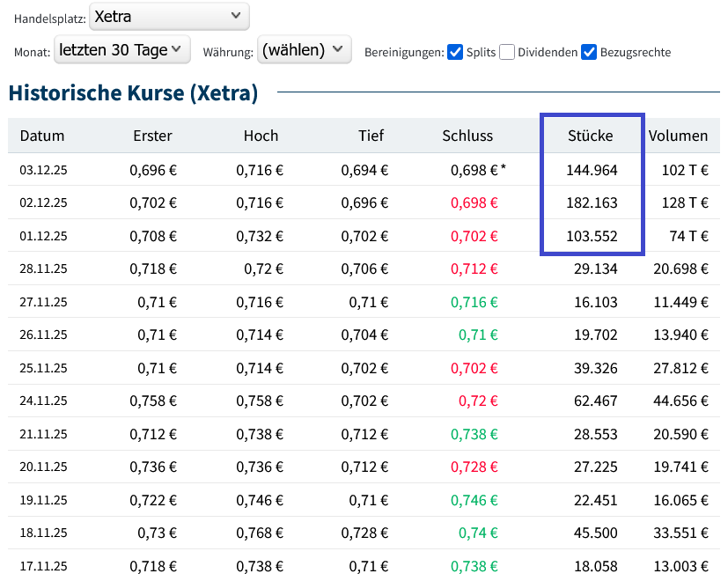Click the Hoch column header
Viewport: 728px width, 581px height.
pos(261,136)
